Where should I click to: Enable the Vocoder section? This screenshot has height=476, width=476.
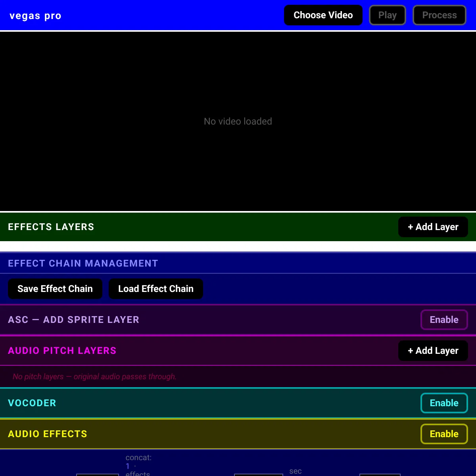[x=444, y=403]
